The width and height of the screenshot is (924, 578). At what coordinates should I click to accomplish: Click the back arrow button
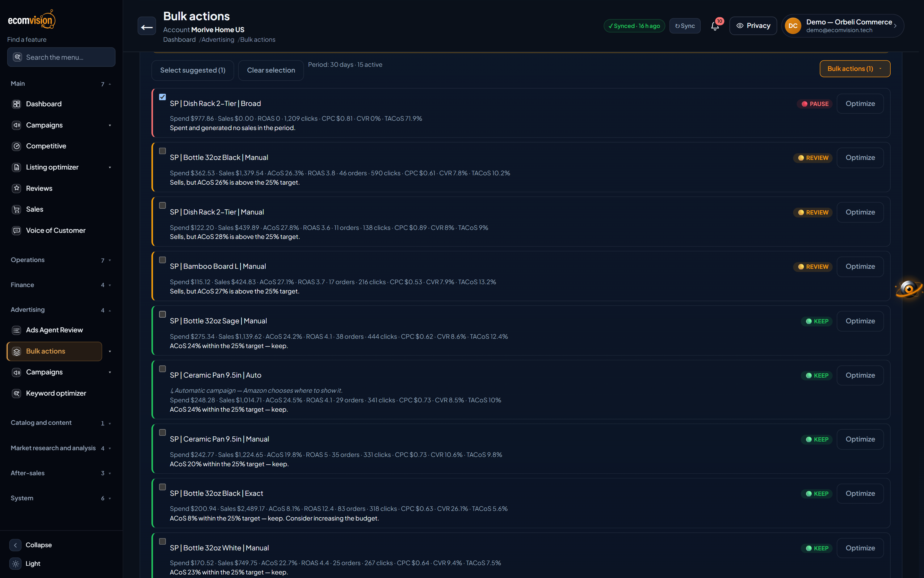click(x=147, y=26)
